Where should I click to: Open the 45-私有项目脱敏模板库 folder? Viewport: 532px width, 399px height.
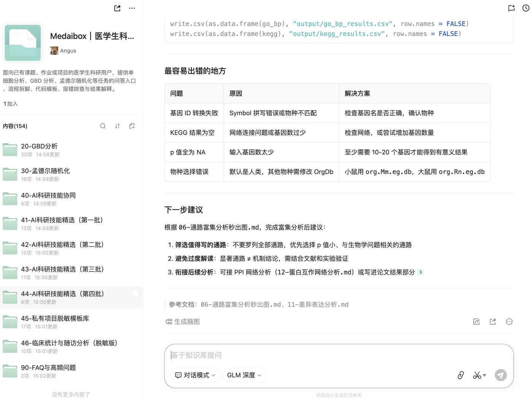tap(71, 322)
